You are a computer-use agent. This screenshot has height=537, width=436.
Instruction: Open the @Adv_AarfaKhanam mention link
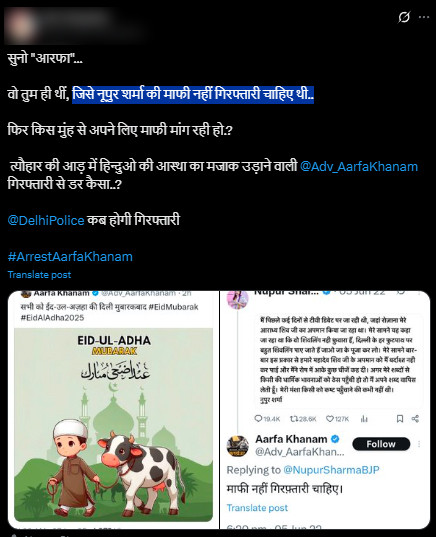click(359, 166)
